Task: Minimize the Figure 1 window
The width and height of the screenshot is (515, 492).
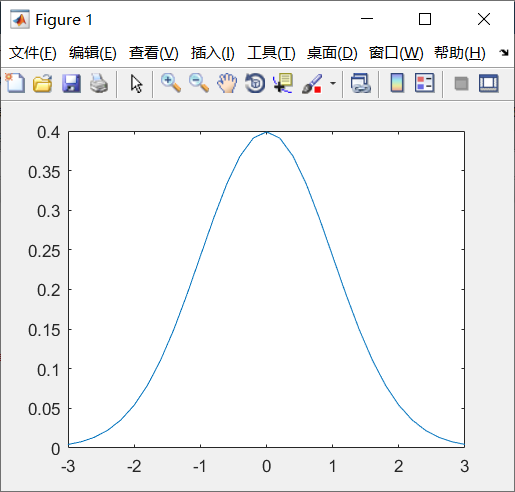Action: click(x=367, y=19)
